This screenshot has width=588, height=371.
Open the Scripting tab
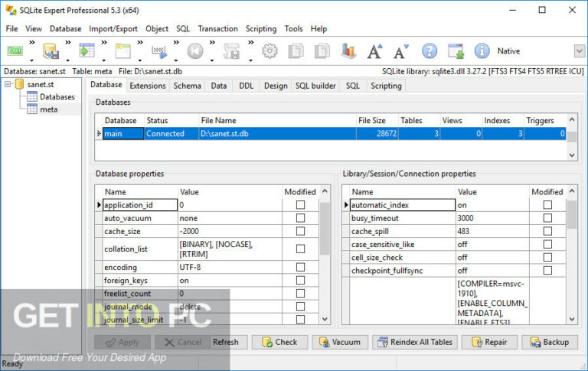(386, 86)
